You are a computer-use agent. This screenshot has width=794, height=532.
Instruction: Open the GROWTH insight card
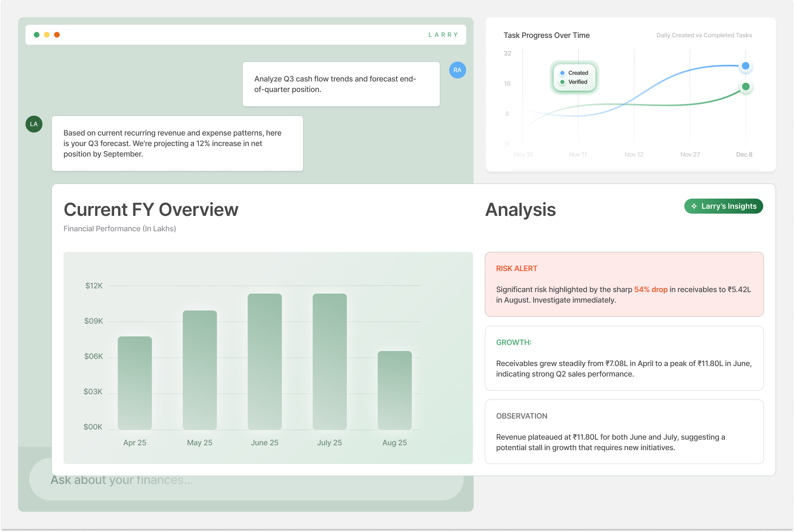pyautogui.click(x=624, y=358)
